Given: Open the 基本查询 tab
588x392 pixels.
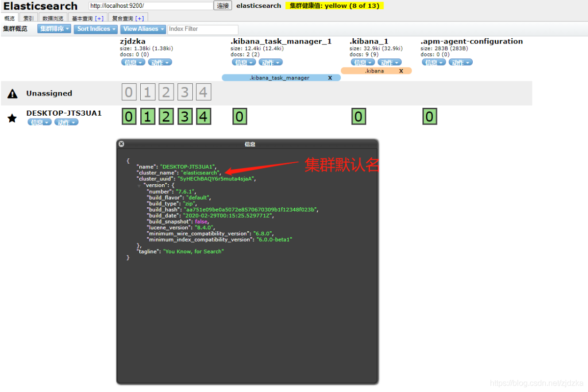Looking at the screenshot, I should pos(82,18).
